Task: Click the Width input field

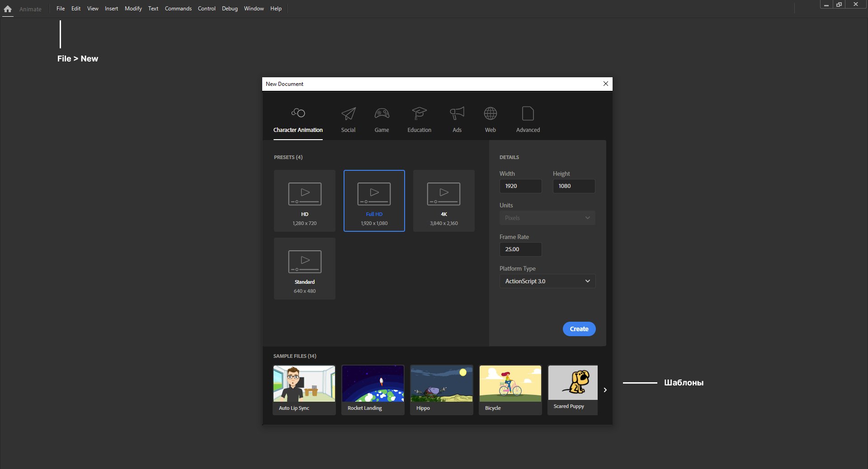Action: pos(520,186)
